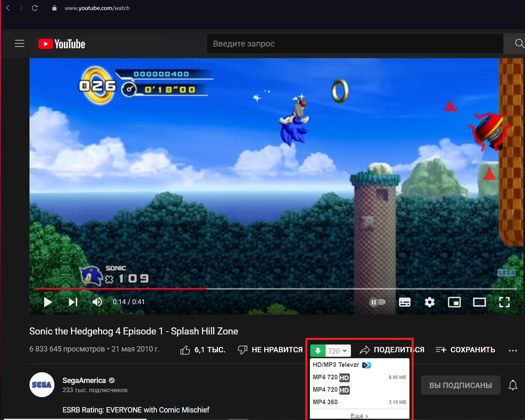Click the ВЫ ПОДПИСАНЫ subscription button
525x420 pixels.
(x=461, y=385)
